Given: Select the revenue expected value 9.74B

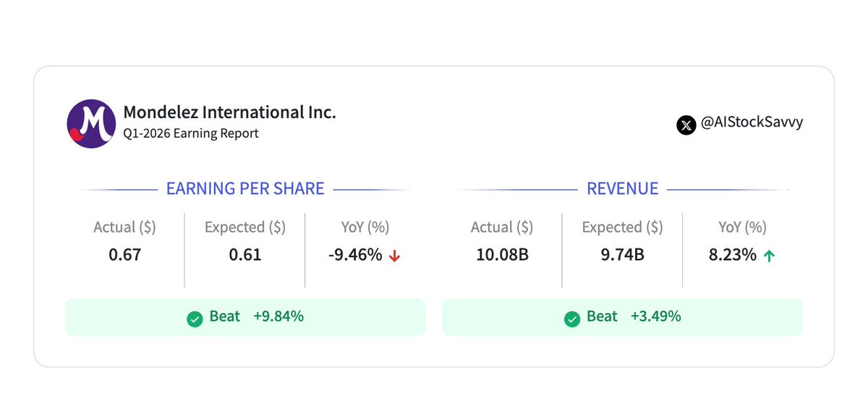Looking at the screenshot, I should tap(621, 255).
